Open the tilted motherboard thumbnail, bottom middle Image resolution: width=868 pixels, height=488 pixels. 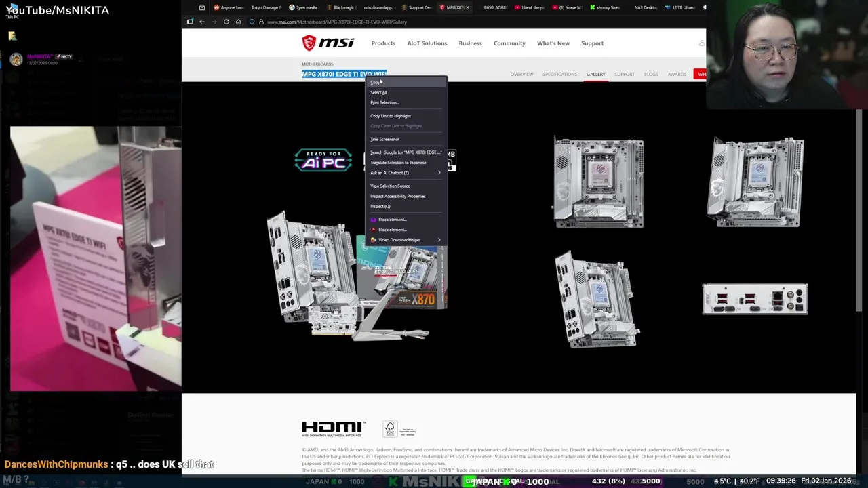tap(597, 299)
